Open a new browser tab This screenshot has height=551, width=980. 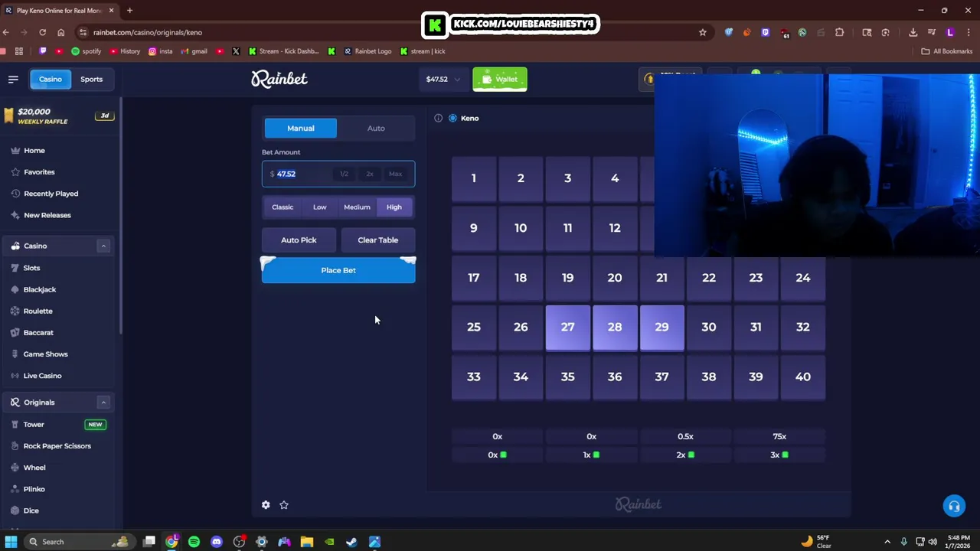129,10
